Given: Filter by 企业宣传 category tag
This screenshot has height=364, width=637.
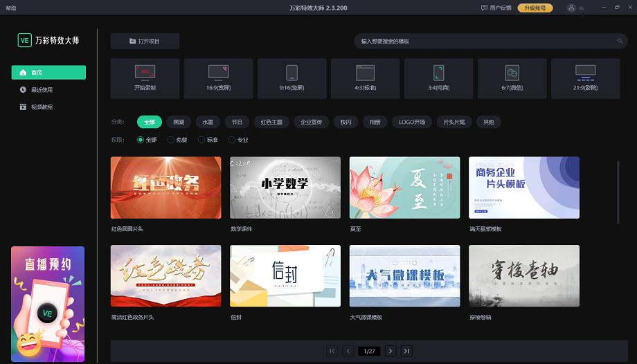Looking at the screenshot, I should 311,122.
